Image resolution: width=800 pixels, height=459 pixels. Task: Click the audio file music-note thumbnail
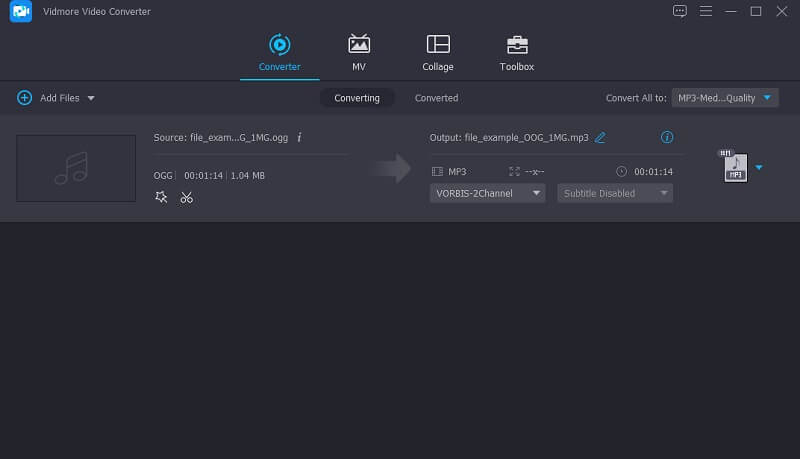point(76,168)
